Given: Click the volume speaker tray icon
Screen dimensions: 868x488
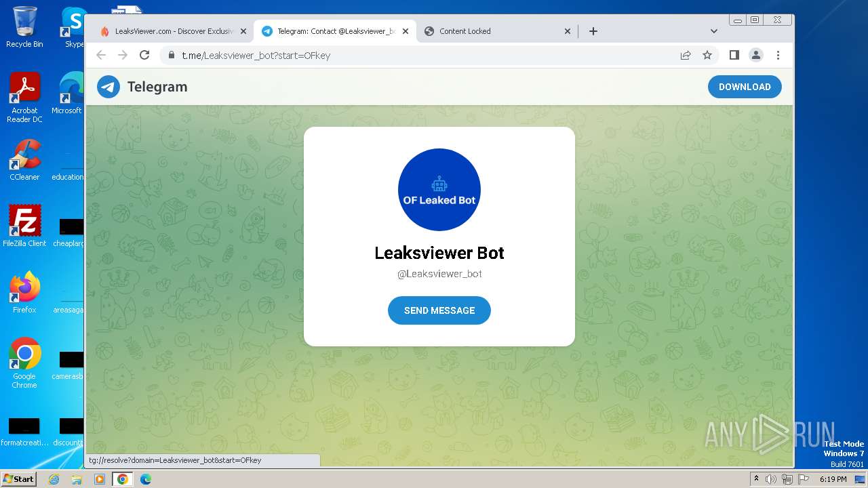Looking at the screenshot, I should point(771,479).
